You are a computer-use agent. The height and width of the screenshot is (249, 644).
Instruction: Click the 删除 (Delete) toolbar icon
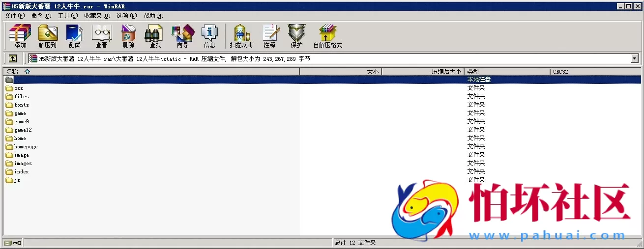pyautogui.click(x=128, y=36)
